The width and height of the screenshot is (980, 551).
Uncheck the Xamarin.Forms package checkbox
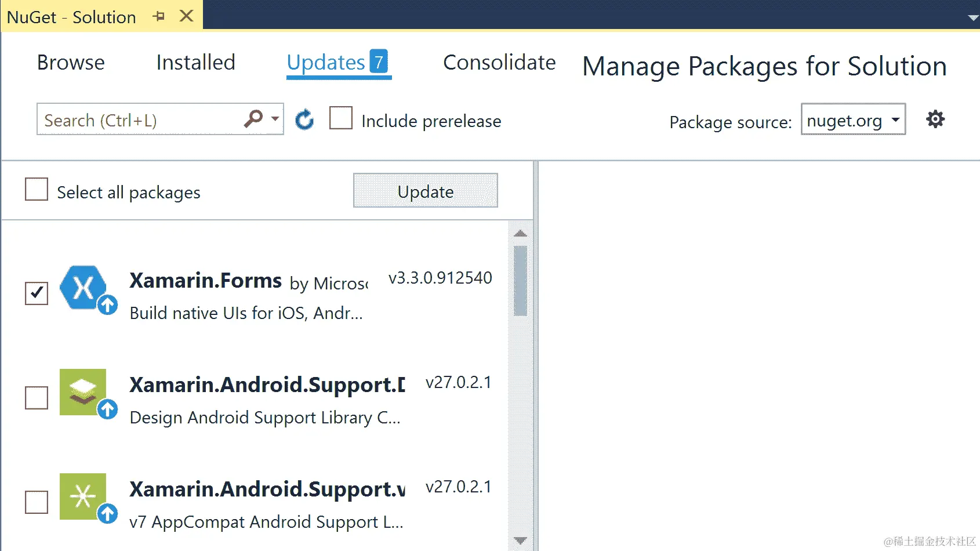coord(37,293)
